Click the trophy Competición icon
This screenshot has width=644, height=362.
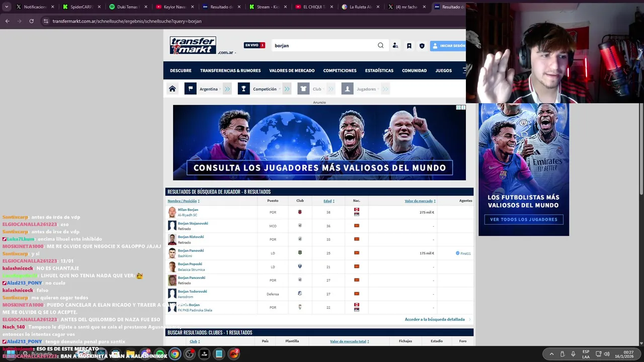(x=244, y=89)
